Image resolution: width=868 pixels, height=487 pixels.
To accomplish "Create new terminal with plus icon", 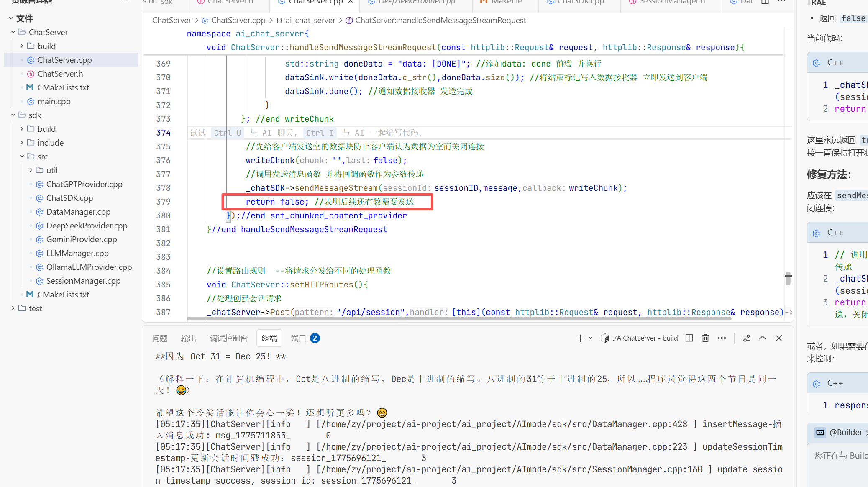I will 580,338.
